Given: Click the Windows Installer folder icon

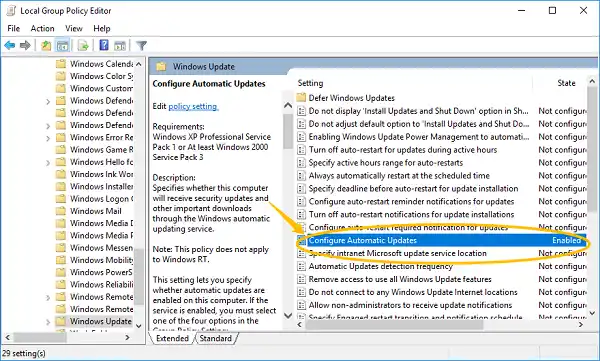Looking at the screenshot, I should (x=61, y=186).
